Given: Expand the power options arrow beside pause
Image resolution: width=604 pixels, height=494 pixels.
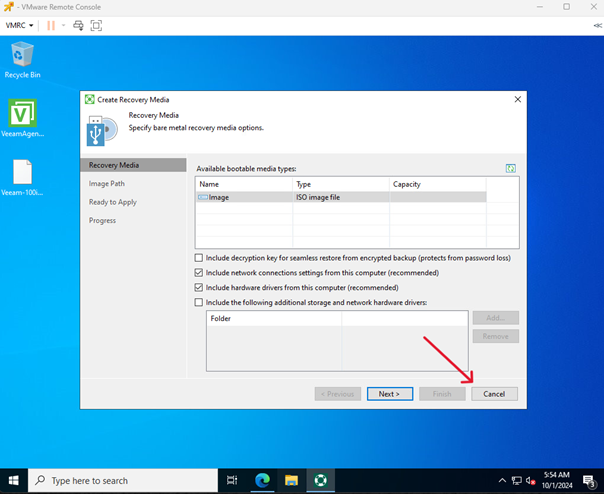Looking at the screenshot, I should [x=63, y=24].
